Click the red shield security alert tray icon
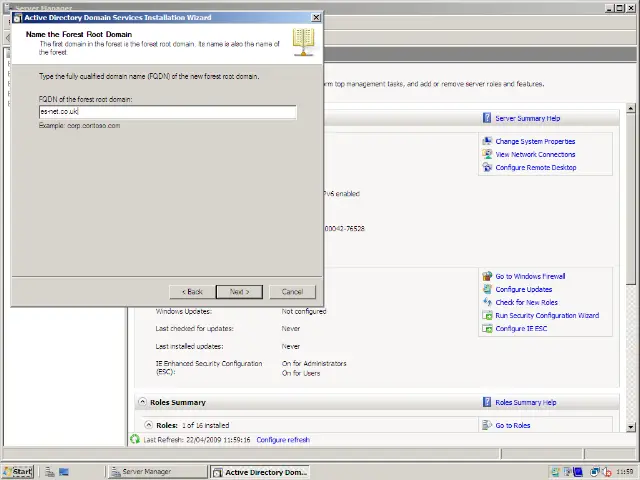The height and width of the screenshot is (480, 640). click(x=608, y=472)
